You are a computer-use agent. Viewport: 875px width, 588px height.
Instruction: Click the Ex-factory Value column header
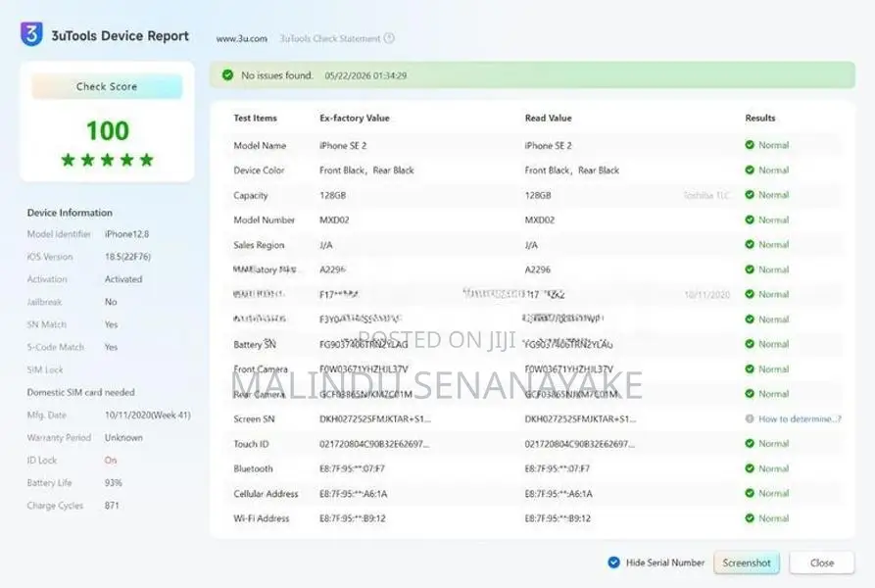click(x=355, y=118)
